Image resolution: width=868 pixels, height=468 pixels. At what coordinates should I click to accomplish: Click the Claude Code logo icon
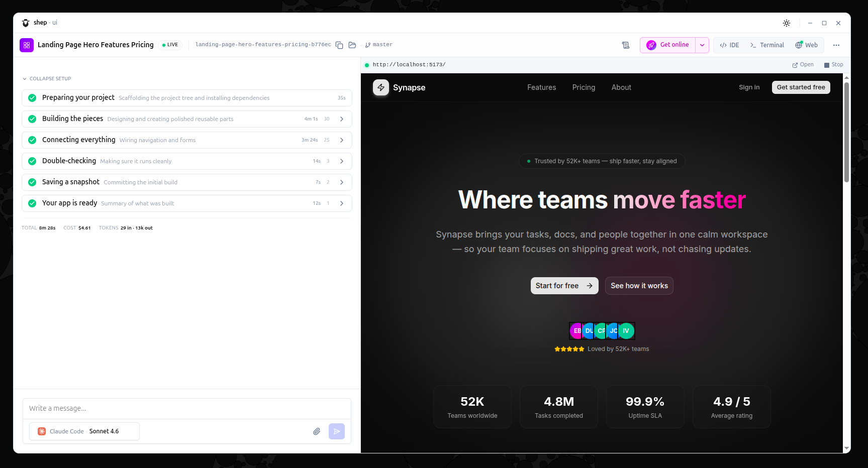click(41, 431)
